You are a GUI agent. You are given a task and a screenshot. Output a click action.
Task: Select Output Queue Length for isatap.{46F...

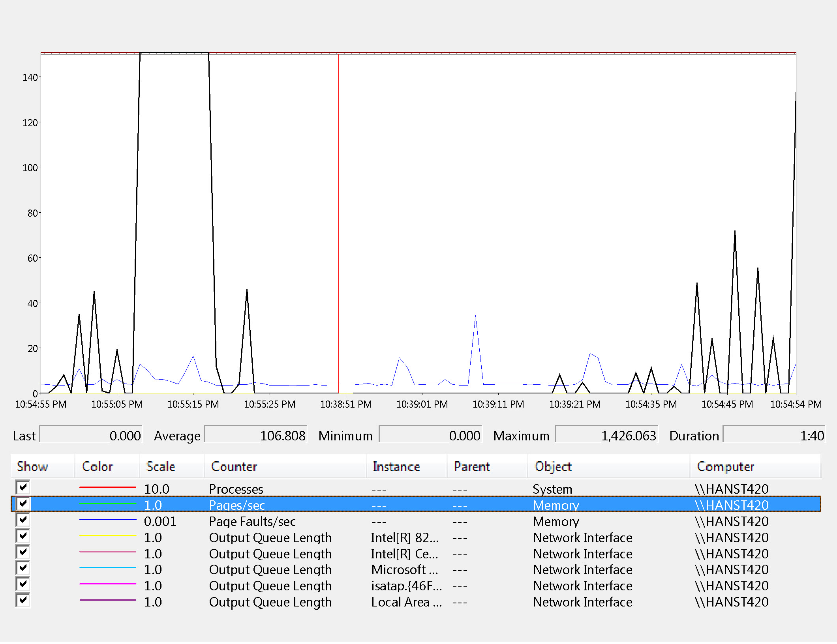click(x=270, y=586)
